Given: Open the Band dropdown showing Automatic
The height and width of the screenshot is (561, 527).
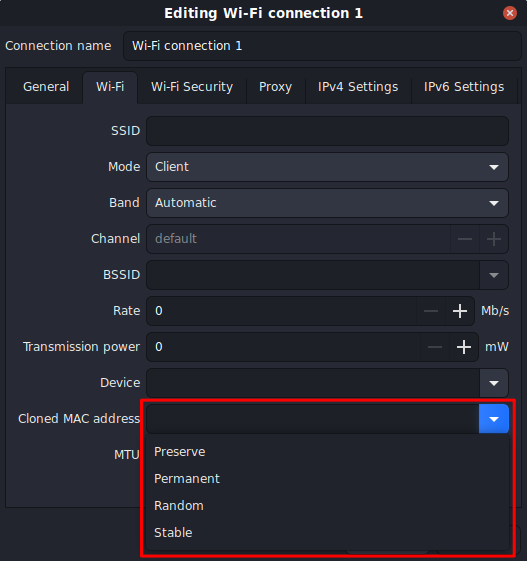Looking at the screenshot, I should (327, 203).
